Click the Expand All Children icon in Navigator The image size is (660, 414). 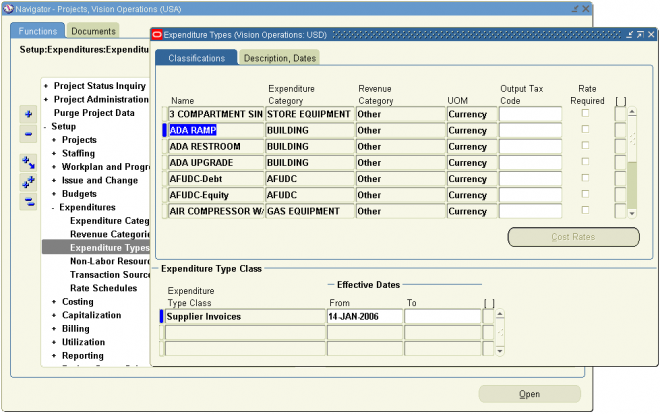tap(28, 163)
